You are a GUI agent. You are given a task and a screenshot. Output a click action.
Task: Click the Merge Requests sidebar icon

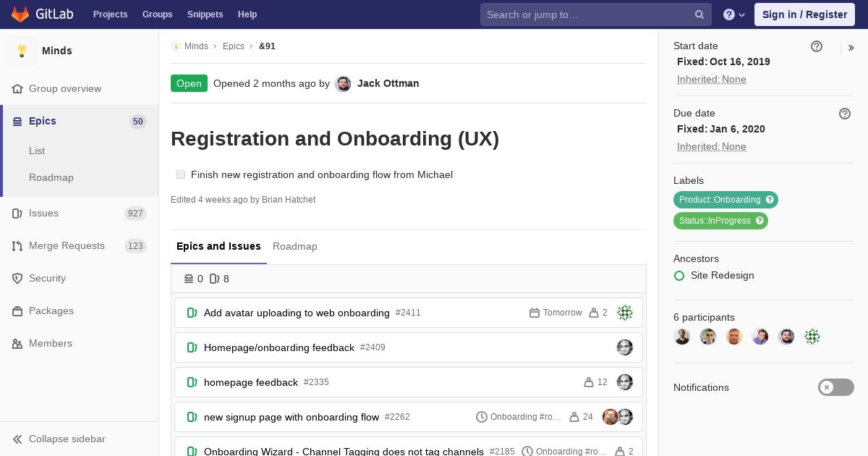(x=17, y=245)
